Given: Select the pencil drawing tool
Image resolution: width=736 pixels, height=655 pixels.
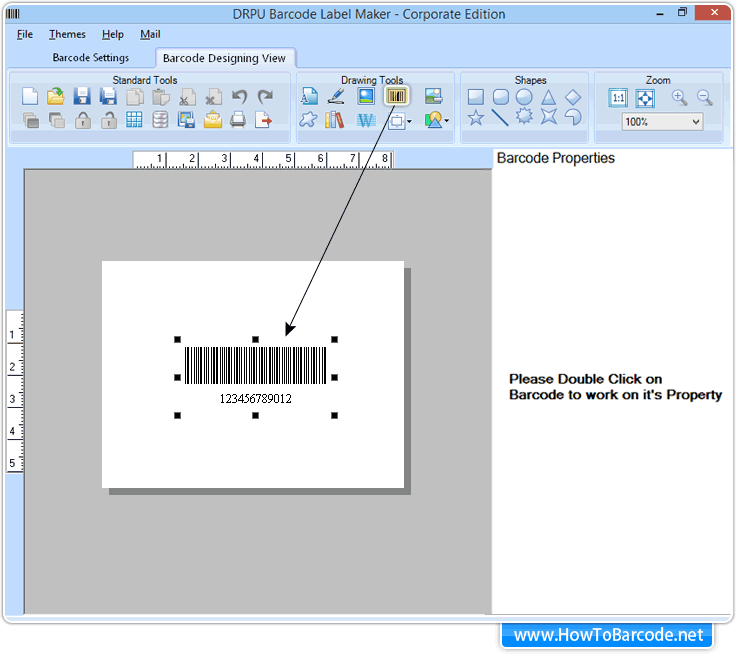Looking at the screenshot, I should point(336,96).
